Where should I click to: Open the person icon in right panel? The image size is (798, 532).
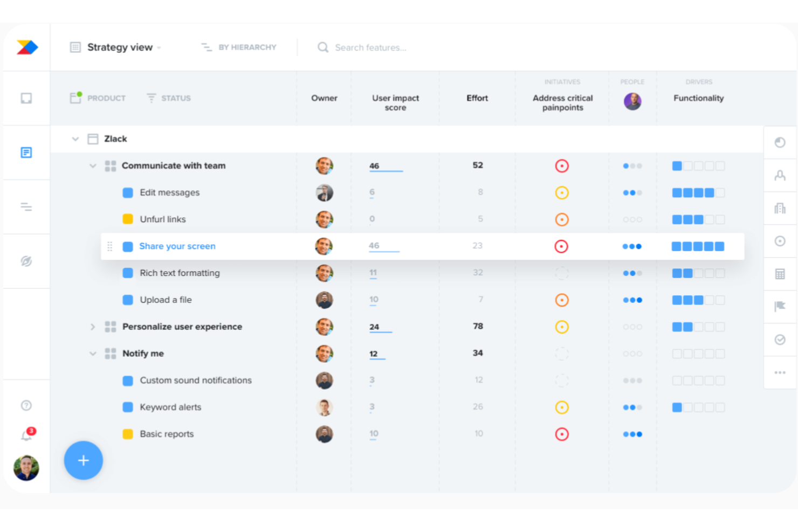780,175
